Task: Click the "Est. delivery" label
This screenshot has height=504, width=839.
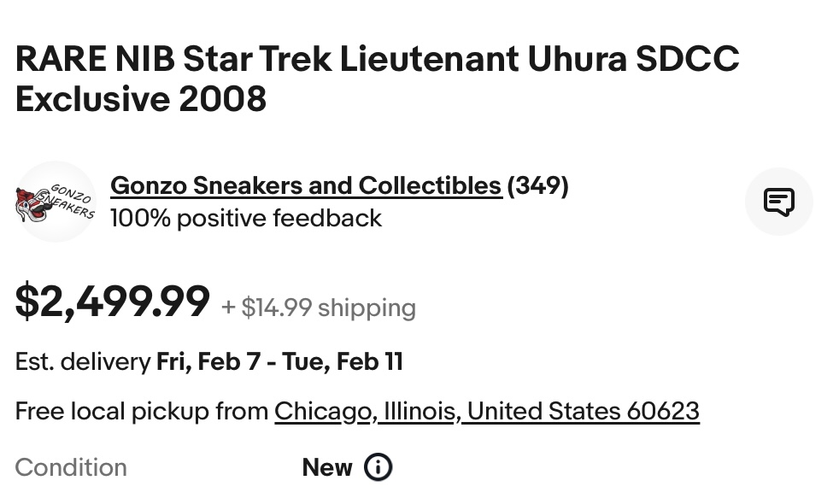Action: point(82,361)
